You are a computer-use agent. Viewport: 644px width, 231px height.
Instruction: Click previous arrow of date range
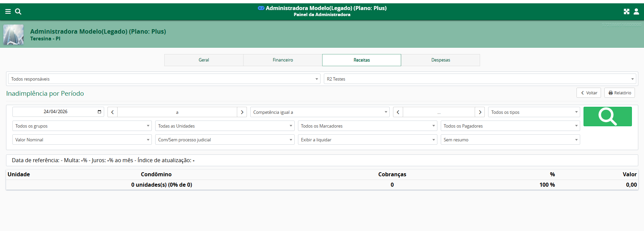(x=113, y=112)
